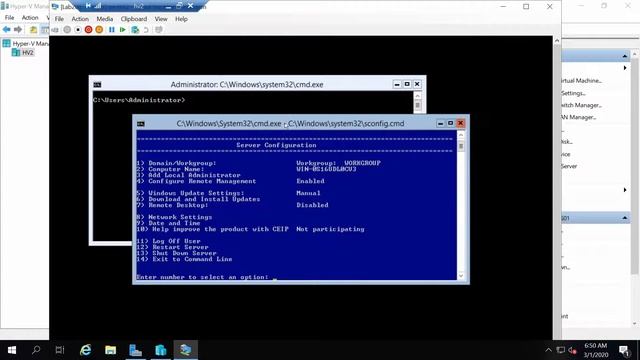Open the Clipboard menu

[134, 19]
